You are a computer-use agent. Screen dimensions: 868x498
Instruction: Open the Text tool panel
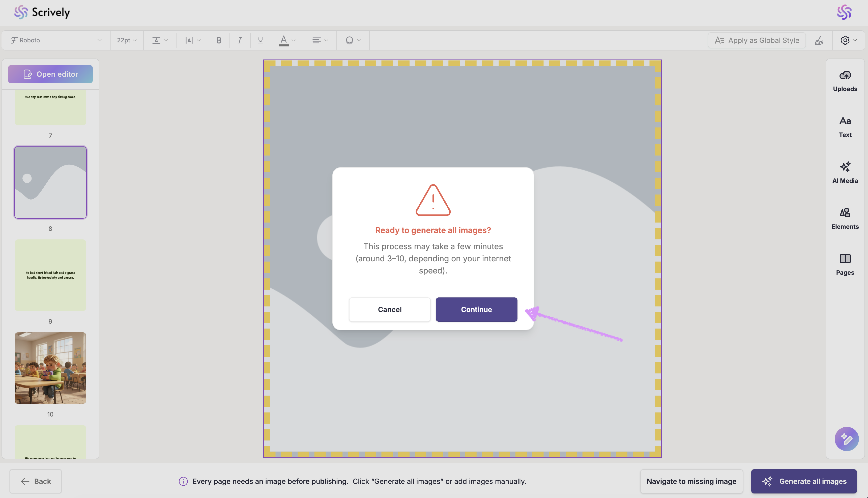tap(845, 127)
